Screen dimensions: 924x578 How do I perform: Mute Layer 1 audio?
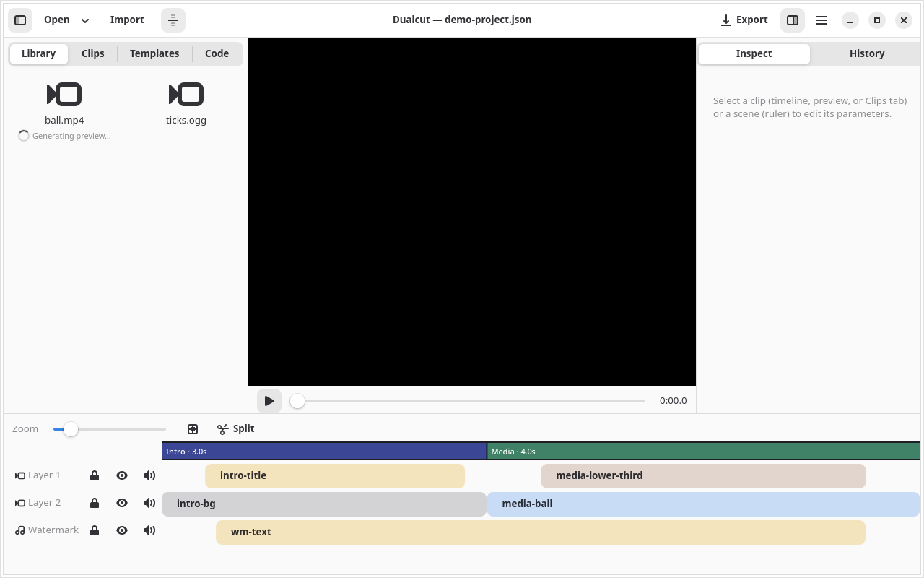[149, 475]
